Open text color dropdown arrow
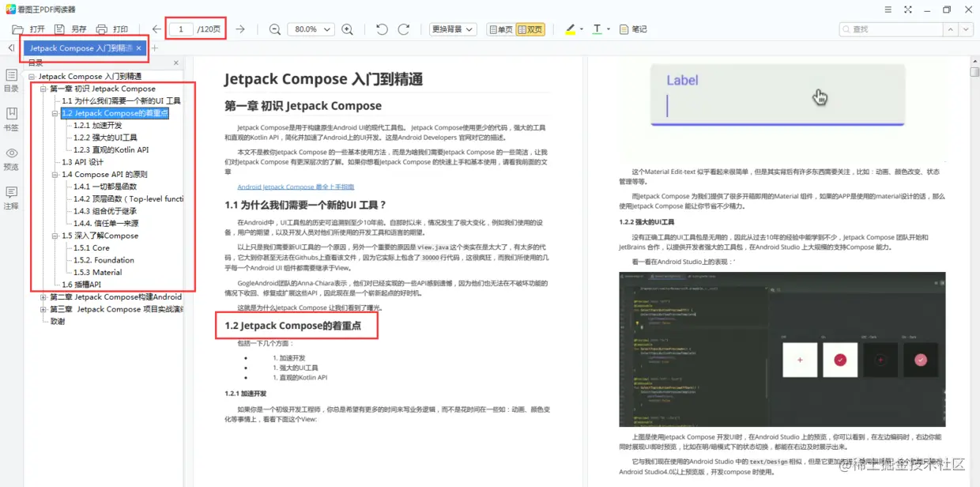 pos(608,29)
